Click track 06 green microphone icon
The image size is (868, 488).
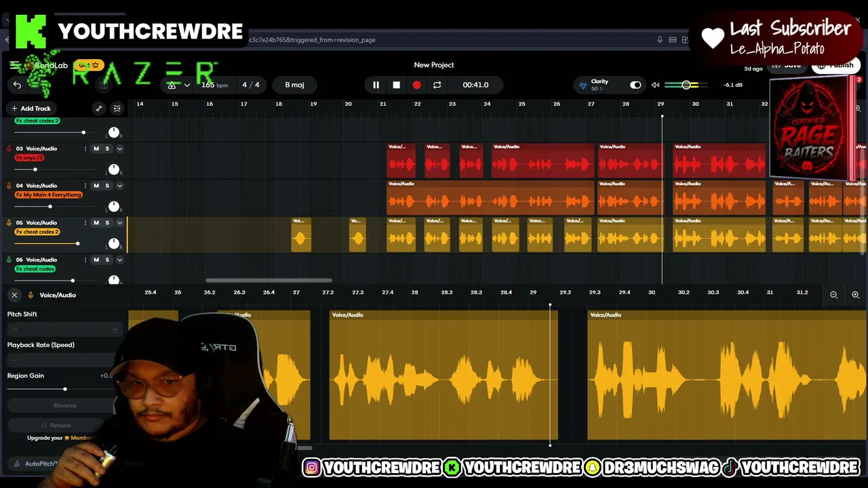click(x=9, y=260)
